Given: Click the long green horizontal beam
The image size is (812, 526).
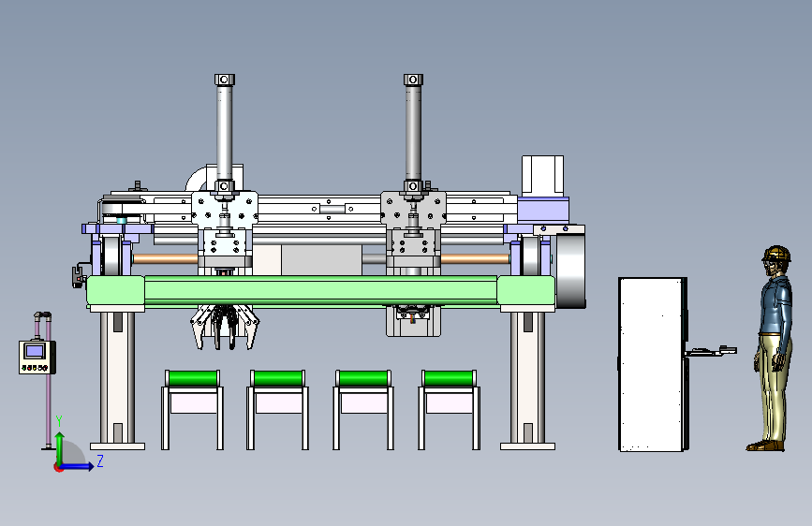Looking at the screenshot, I should (320, 291).
